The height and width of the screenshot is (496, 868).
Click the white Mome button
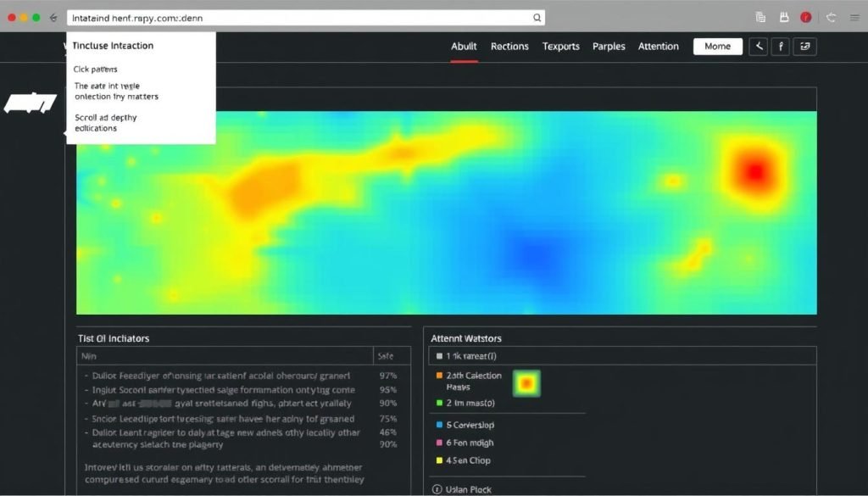coord(717,47)
